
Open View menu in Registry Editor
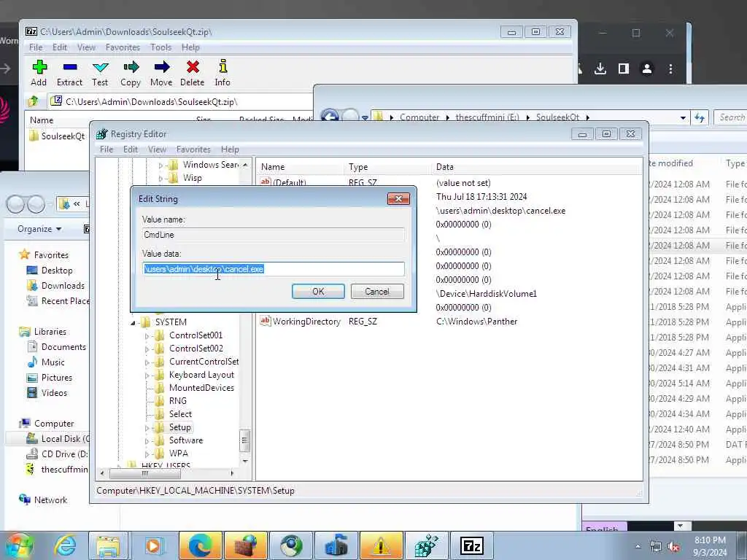coord(157,149)
